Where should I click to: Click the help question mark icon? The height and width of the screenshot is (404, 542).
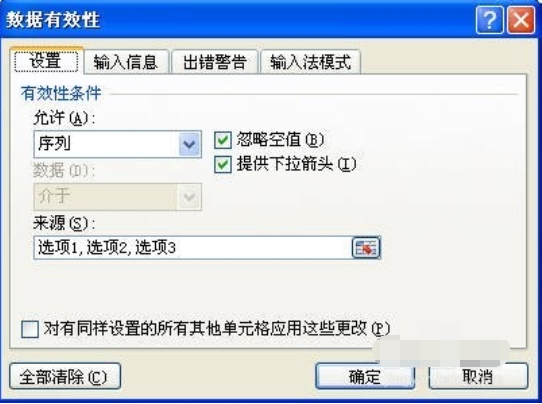[489, 20]
